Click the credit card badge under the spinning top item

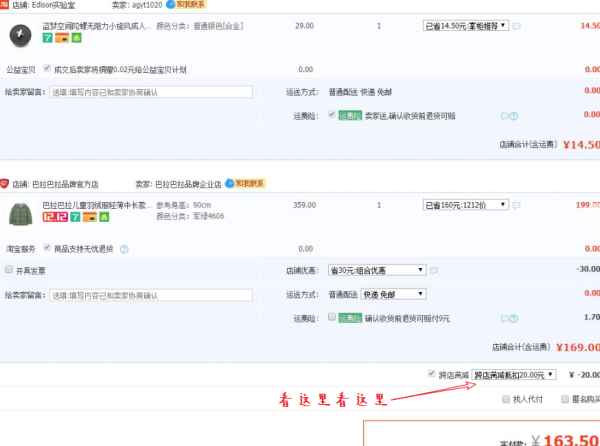[x=62, y=37]
